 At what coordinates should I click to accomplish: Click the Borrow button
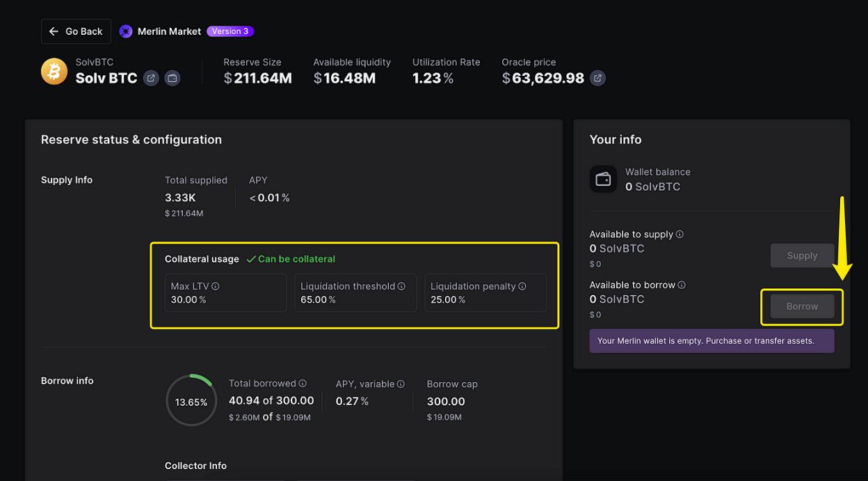tap(802, 306)
